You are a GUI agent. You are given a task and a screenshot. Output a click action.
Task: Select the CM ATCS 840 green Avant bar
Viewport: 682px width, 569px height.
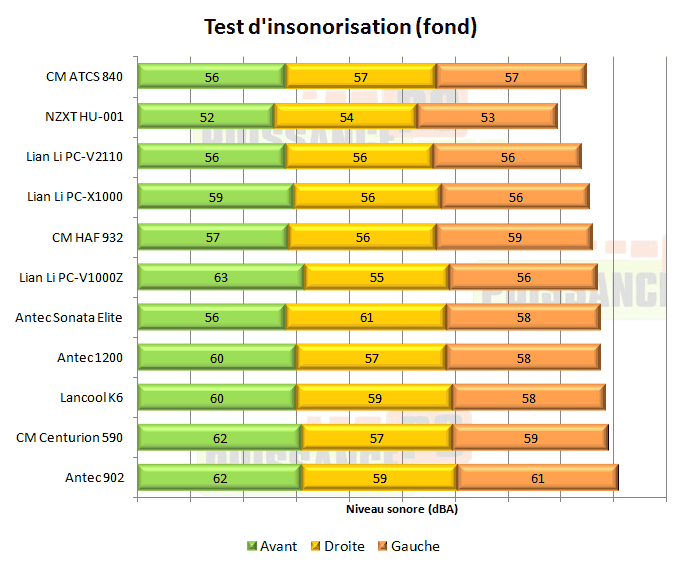click(211, 76)
